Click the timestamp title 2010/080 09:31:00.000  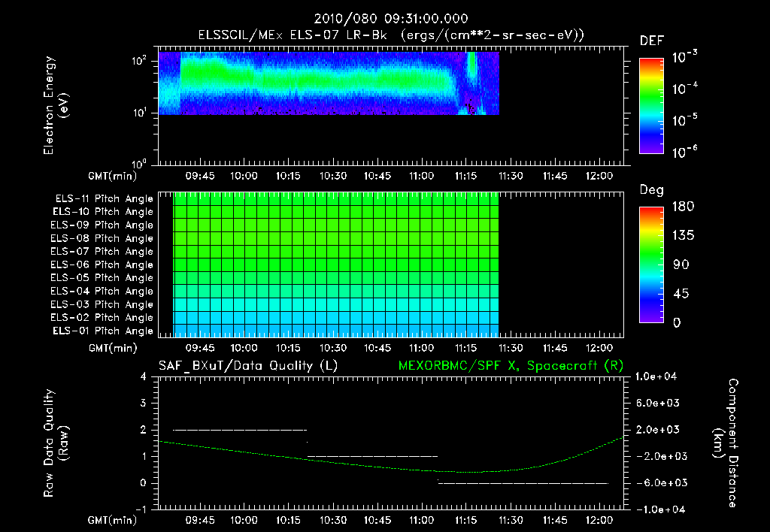(x=391, y=19)
